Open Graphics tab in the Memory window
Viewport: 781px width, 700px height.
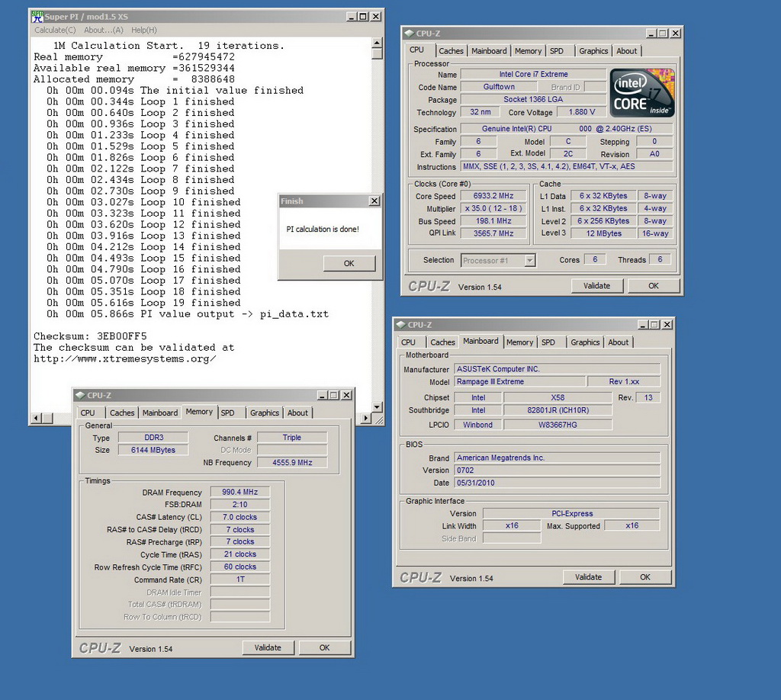(264, 413)
